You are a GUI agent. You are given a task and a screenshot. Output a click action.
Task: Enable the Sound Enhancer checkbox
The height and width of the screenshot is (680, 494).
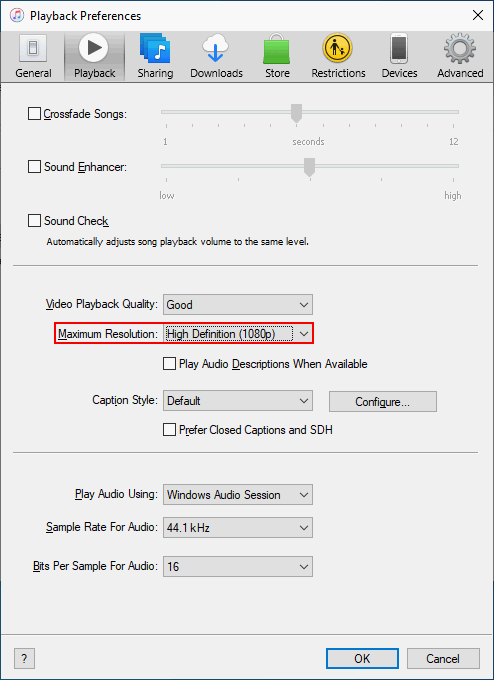pos(34,167)
